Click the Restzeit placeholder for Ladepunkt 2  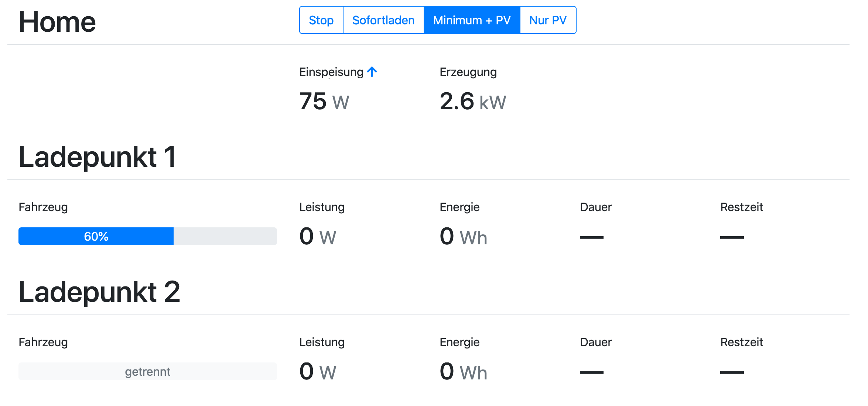pyautogui.click(x=732, y=373)
